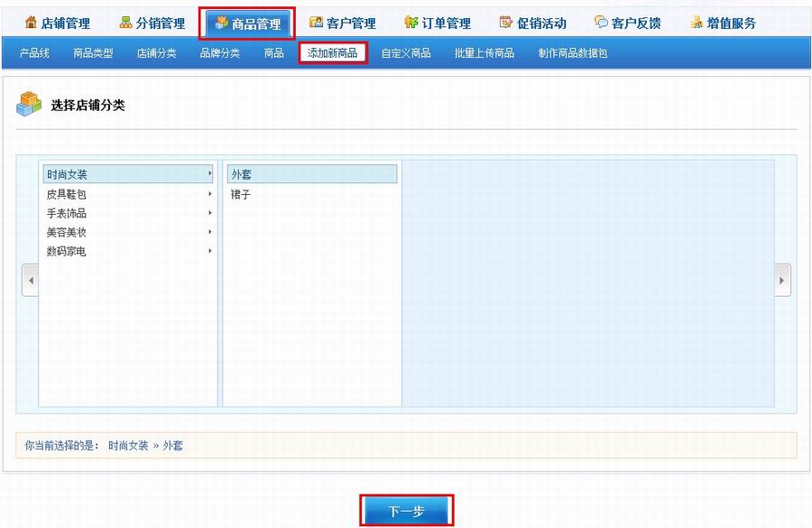Go to 品牌分类 submenu
812x528 pixels.
coord(220,53)
